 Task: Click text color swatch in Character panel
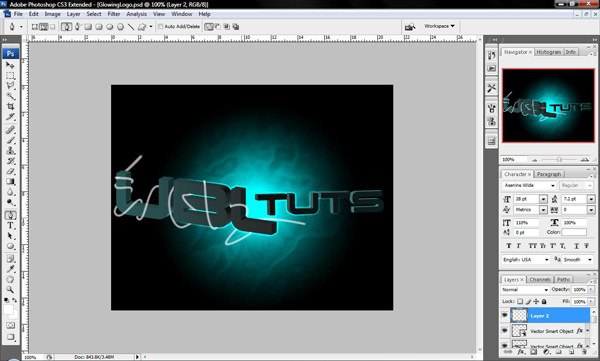(574, 232)
